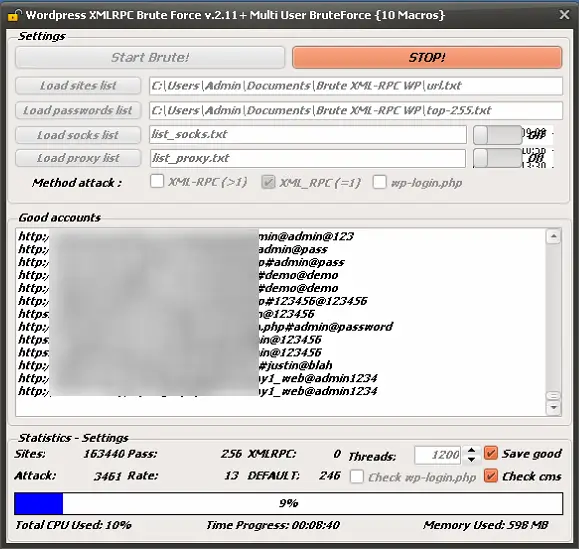This screenshot has width=579, height=549.
Task: Click the DEFAULT count value 246
Action: (x=330, y=475)
